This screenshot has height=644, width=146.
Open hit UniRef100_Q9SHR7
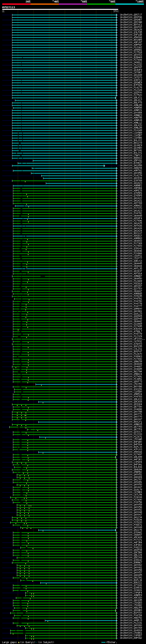pos(131,20)
